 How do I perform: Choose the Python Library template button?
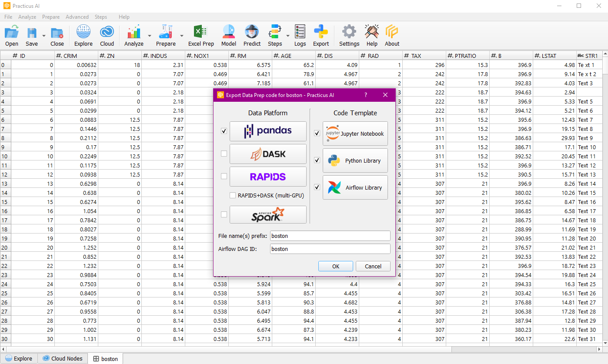355,160
